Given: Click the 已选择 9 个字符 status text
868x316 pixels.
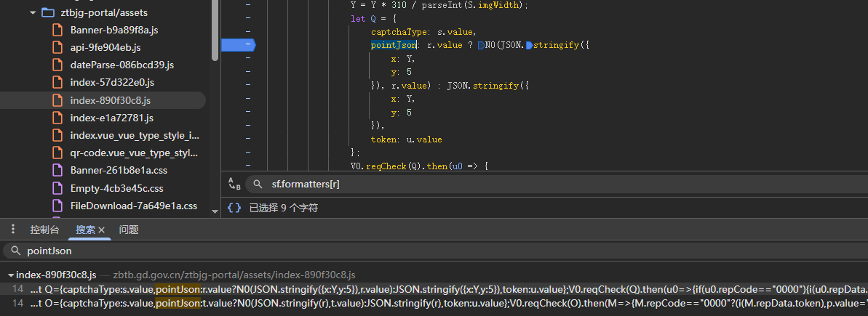Looking at the screenshot, I should (x=284, y=208).
